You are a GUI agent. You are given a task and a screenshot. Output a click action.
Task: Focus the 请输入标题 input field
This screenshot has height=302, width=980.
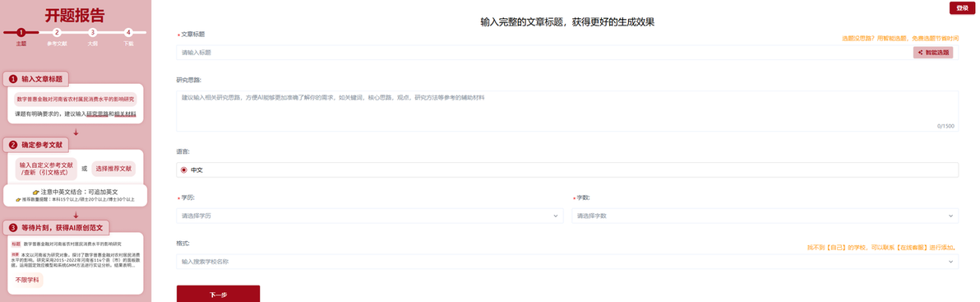[543, 53]
